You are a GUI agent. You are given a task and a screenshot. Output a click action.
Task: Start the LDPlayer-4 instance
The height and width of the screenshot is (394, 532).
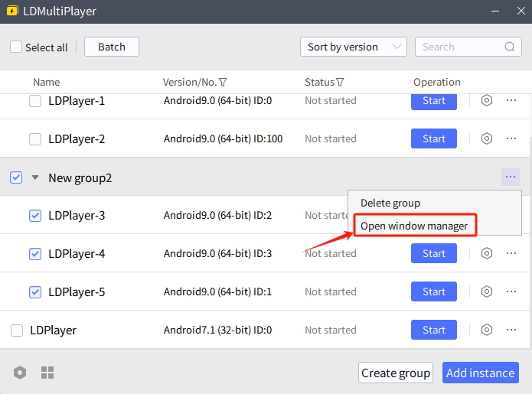[x=433, y=253]
